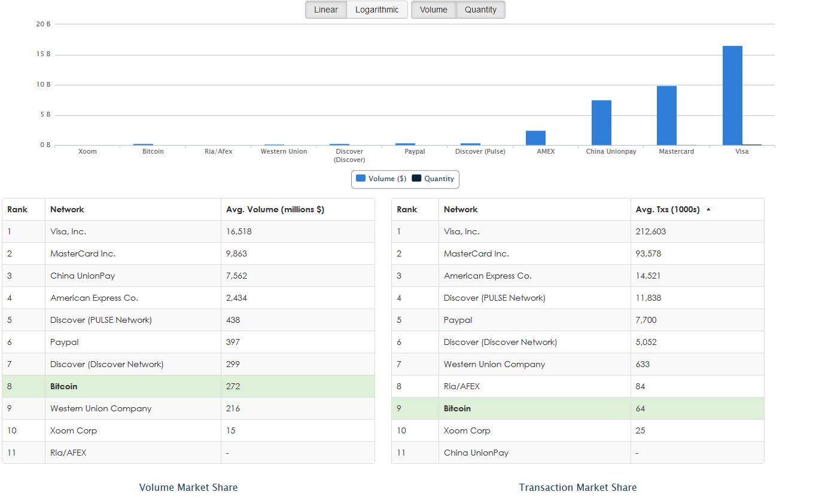Click the Discover (Pulse) axis label
The image size is (822, 504).
480,151
